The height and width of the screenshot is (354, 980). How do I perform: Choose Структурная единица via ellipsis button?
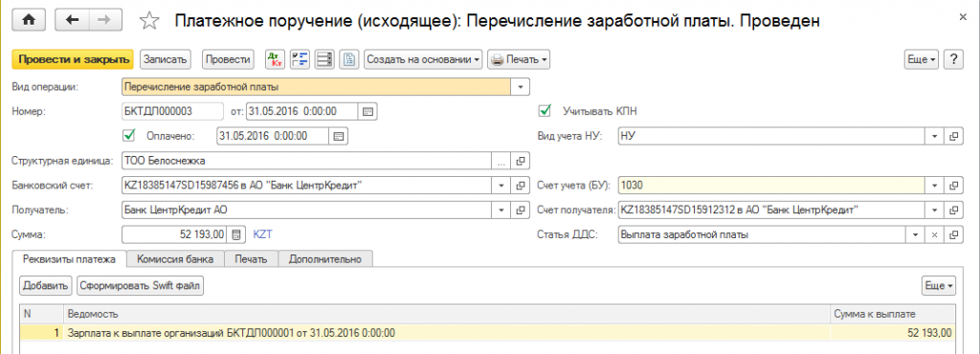pyautogui.click(x=501, y=161)
